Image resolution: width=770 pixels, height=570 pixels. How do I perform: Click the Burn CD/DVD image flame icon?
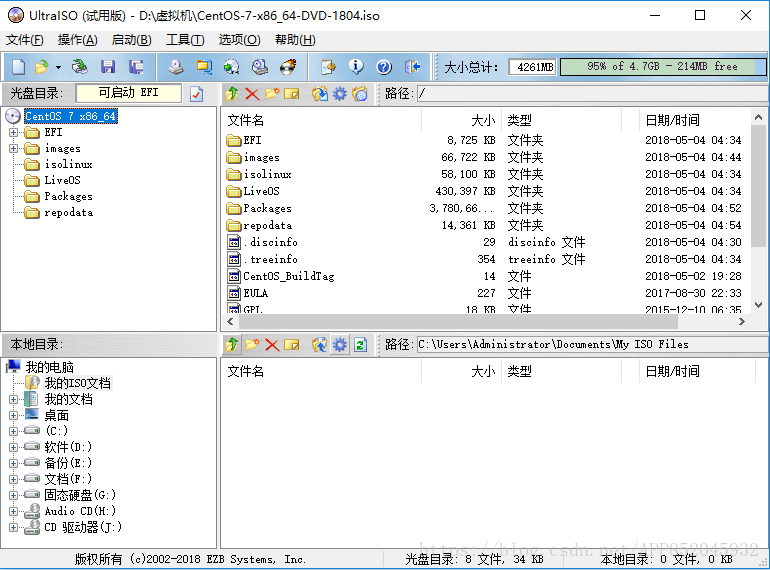[x=288, y=67]
